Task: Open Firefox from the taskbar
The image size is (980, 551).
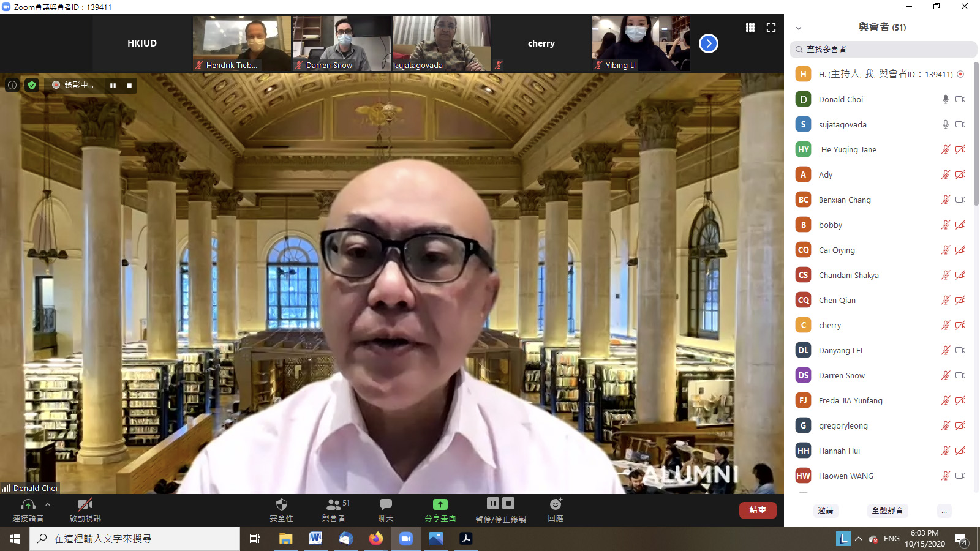Action: click(x=375, y=539)
